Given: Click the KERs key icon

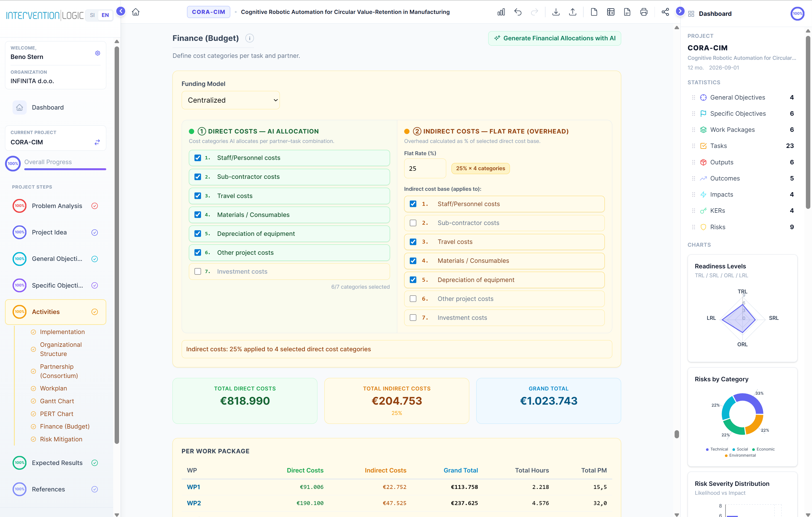Looking at the screenshot, I should tap(703, 211).
